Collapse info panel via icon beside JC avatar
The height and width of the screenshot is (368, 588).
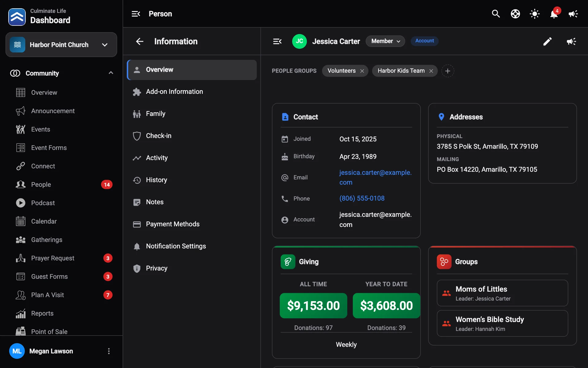[x=277, y=41]
